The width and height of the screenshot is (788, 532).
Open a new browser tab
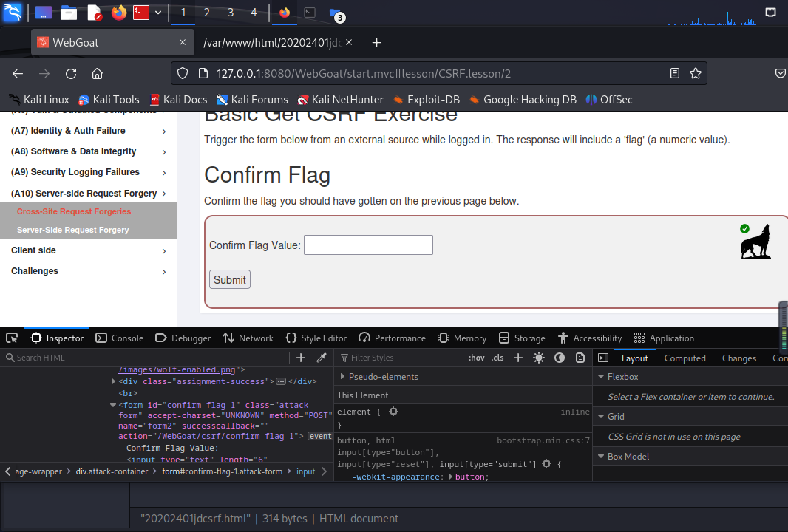point(376,43)
